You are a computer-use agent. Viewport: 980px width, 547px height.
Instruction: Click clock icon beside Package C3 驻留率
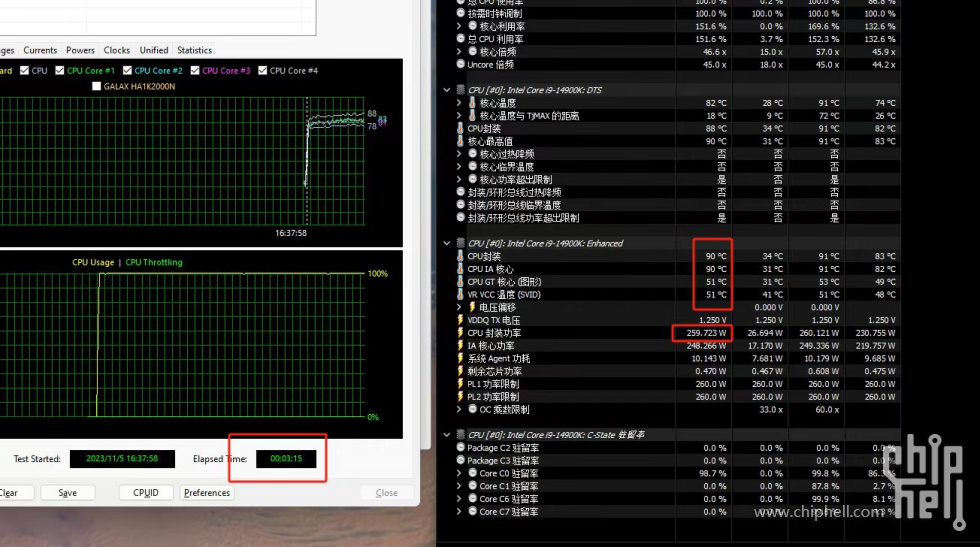(461, 460)
